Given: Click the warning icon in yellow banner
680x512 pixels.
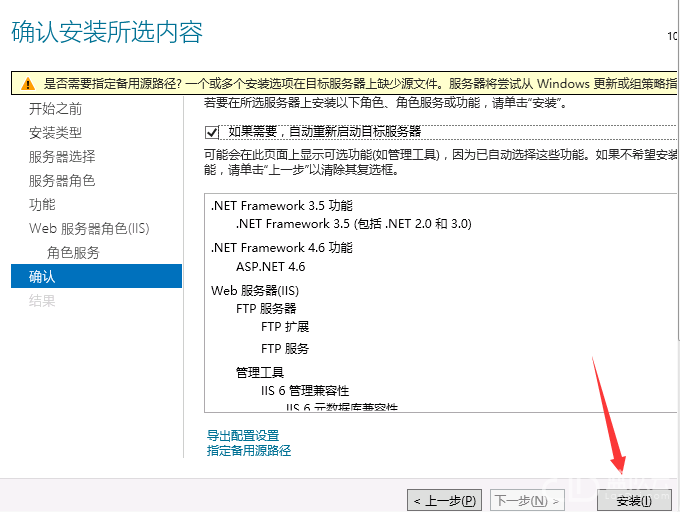Looking at the screenshot, I should (27, 84).
